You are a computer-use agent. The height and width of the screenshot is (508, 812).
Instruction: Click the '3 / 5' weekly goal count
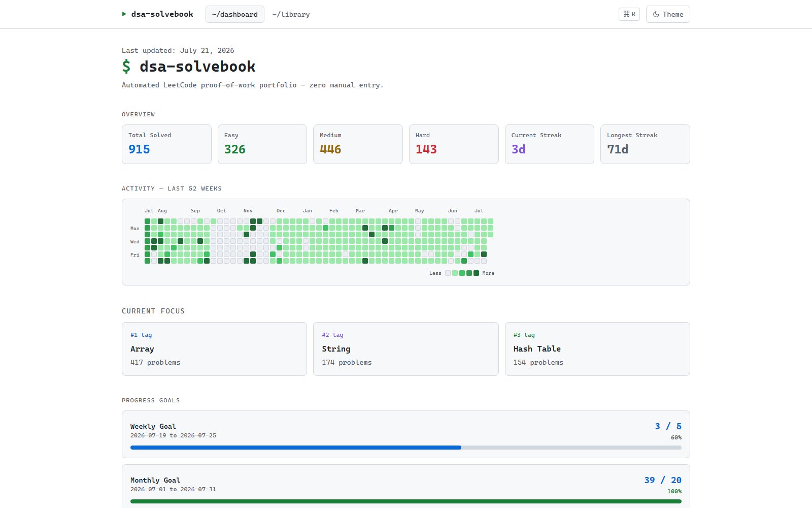[668, 426]
